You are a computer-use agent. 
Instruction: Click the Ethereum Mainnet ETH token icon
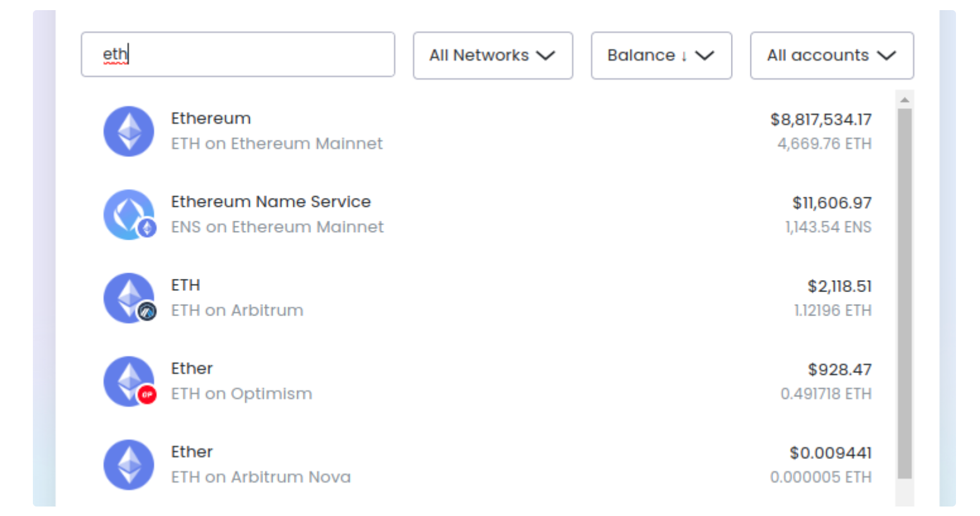(x=129, y=132)
